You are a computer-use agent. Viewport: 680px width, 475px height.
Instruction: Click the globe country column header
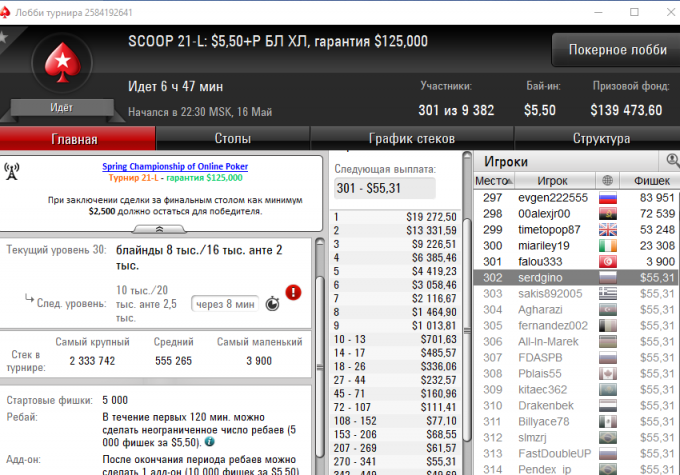(x=607, y=180)
